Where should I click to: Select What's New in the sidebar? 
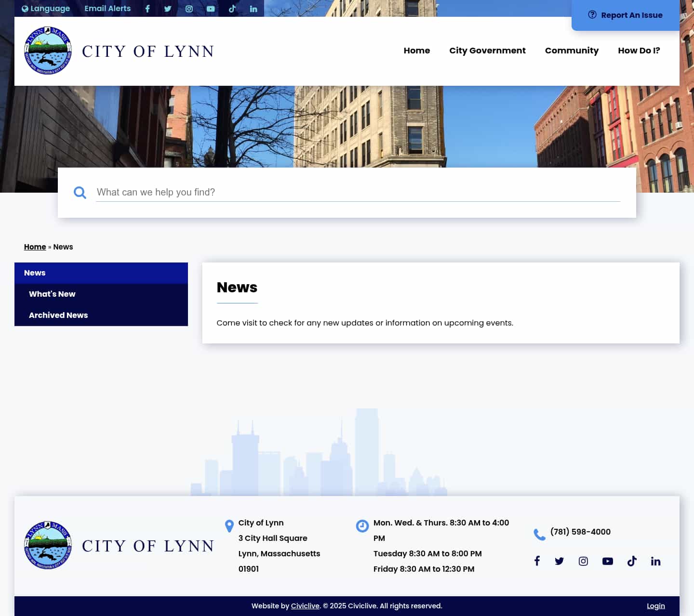[x=52, y=294]
